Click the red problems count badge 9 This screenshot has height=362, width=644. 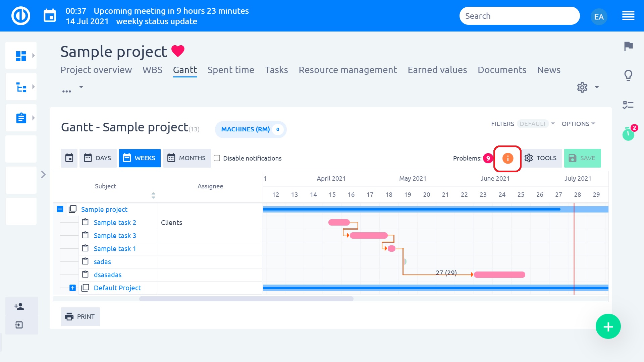[x=488, y=158]
